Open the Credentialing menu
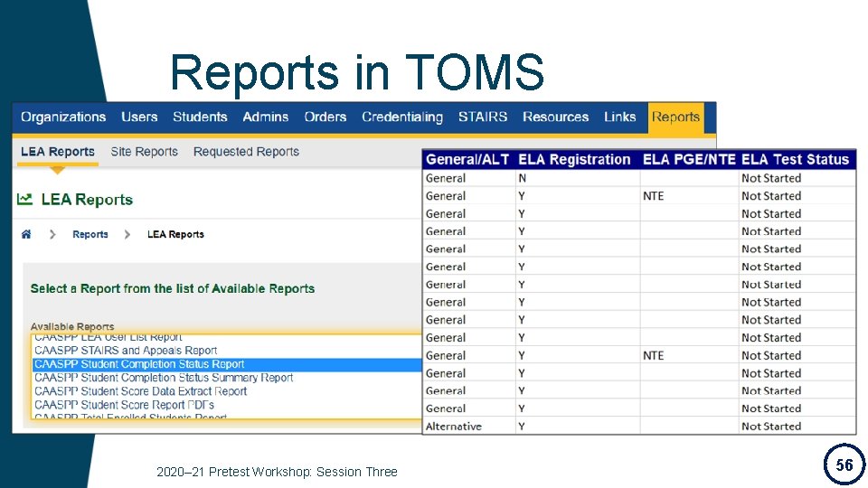868x488 pixels. 402,117
